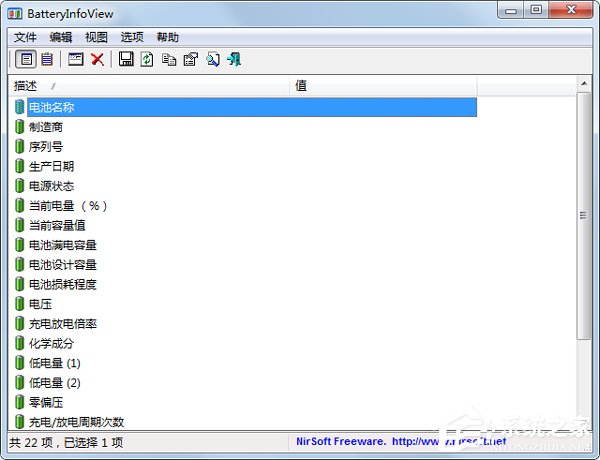Select the 电池名称 row
Viewport: 600px width, 460px height.
tap(52, 107)
